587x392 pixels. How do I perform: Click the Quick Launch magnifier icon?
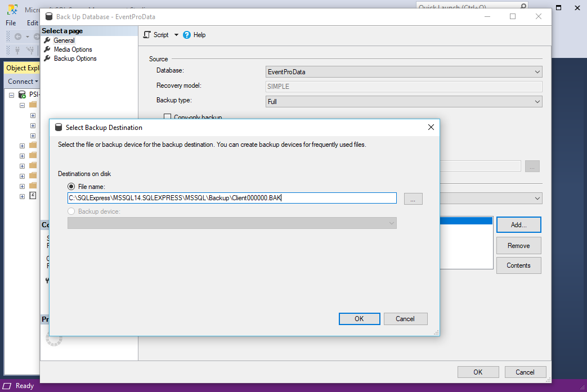point(523,6)
